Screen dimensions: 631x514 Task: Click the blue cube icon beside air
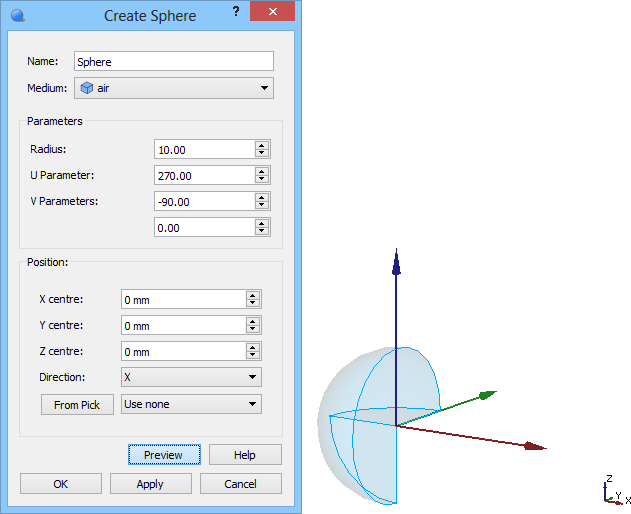[x=87, y=88]
